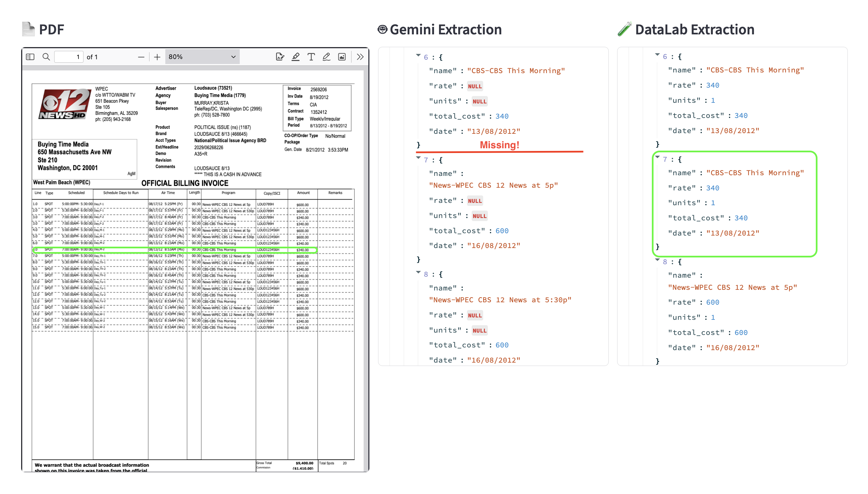Collapse item 6 in DataLab Extraction

[657, 55]
